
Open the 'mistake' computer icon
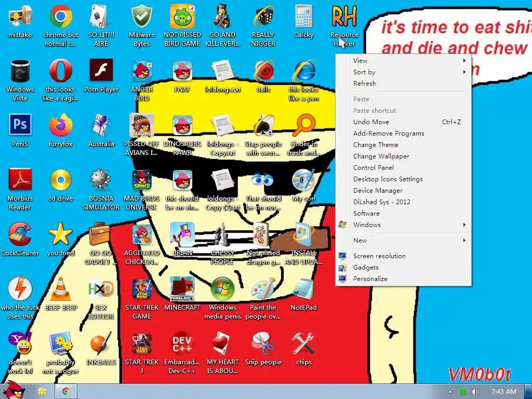coord(20,16)
